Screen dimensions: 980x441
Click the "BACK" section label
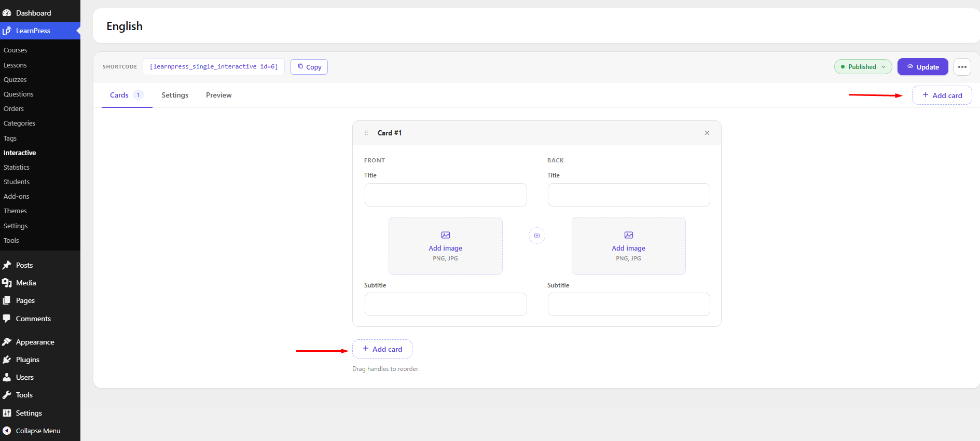click(556, 160)
